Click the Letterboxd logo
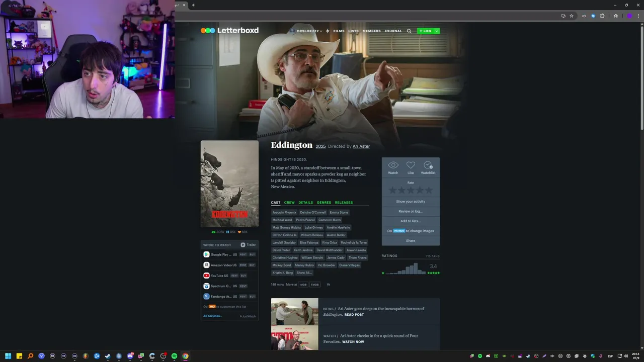 pos(229,31)
